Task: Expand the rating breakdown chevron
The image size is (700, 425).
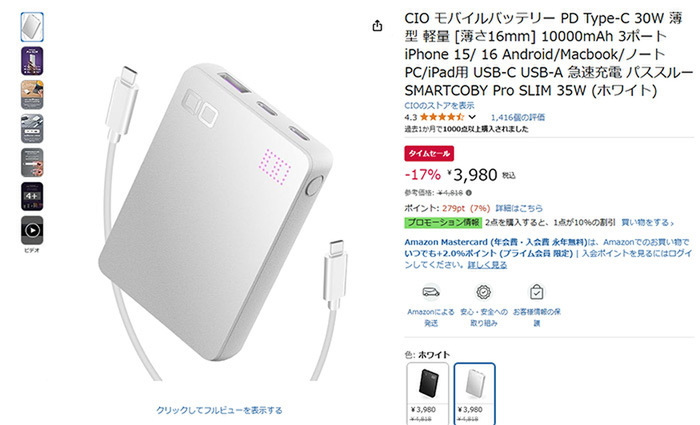Action: click(x=472, y=117)
